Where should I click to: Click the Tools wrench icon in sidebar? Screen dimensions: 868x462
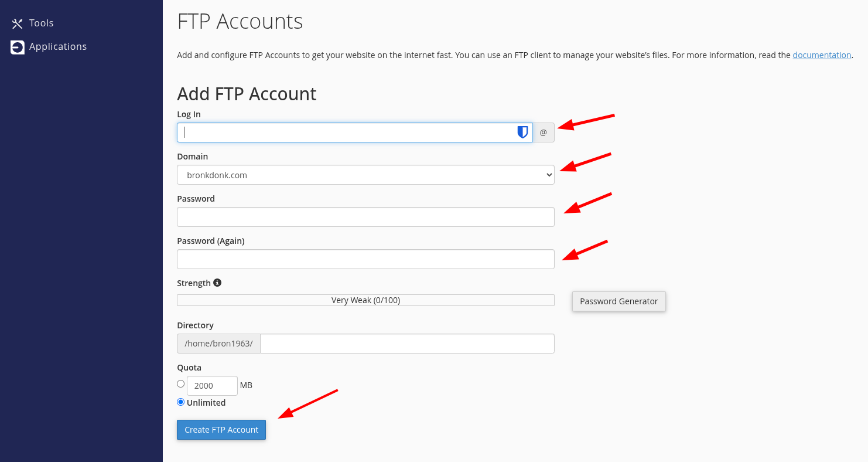pyautogui.click(x=16, y=23)
